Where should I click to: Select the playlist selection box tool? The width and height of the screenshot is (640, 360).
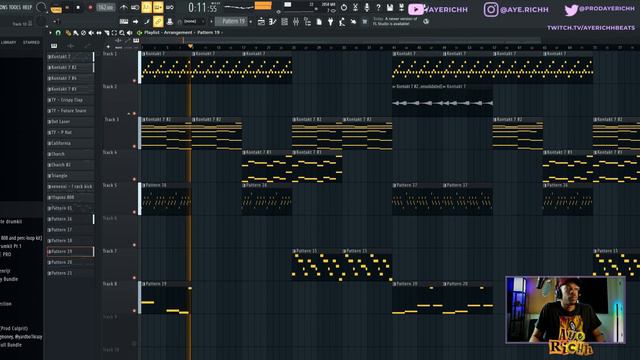(x=114, y=33)
